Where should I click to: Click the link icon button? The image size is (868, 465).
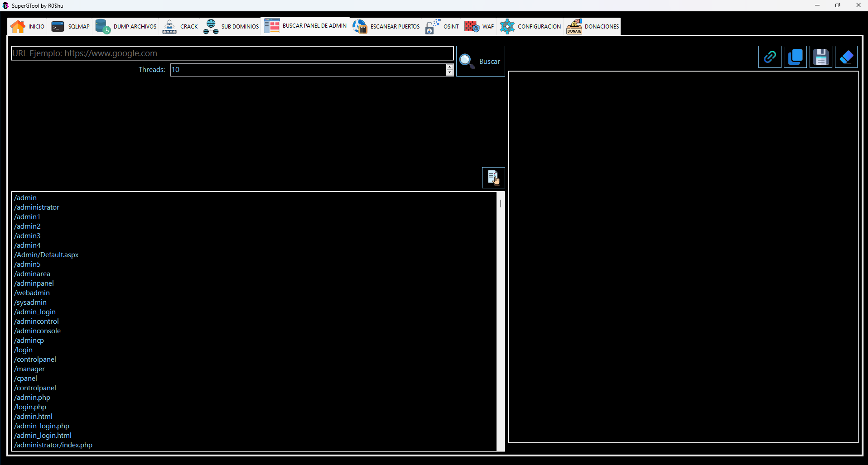770,57
